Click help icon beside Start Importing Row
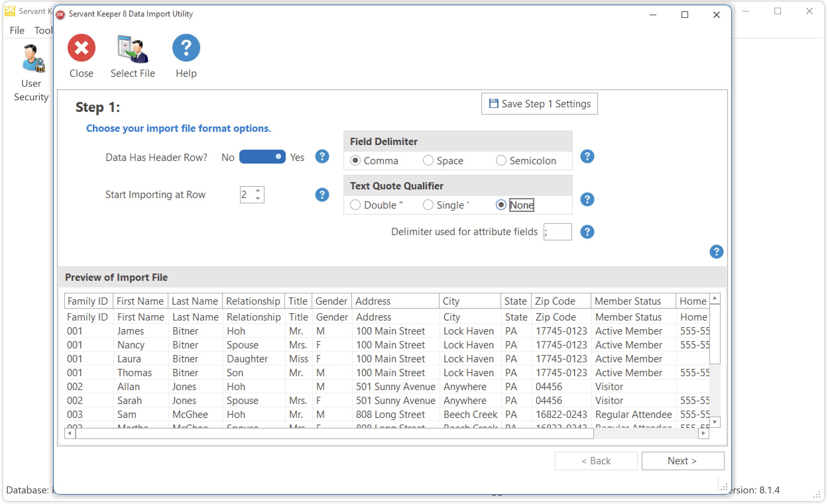Viewport: 828px width, 504px height. tap(322, 195)
